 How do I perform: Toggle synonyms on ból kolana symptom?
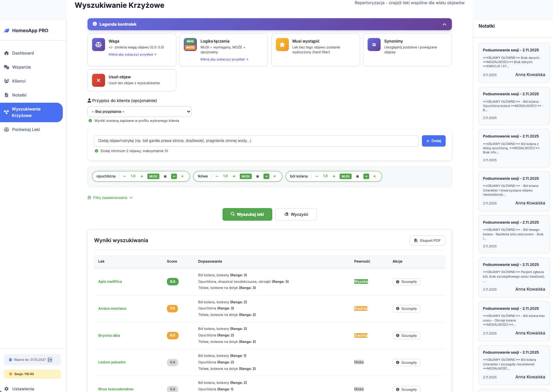pos(366,176)
